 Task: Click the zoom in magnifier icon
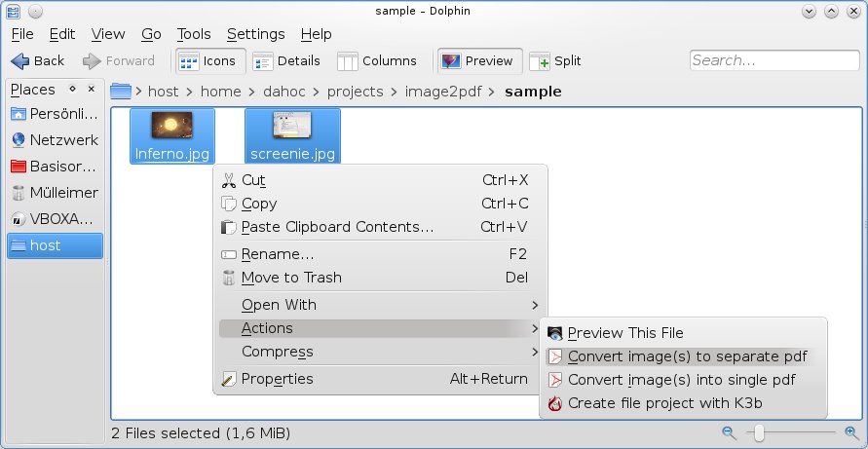[x=852, y=433]
